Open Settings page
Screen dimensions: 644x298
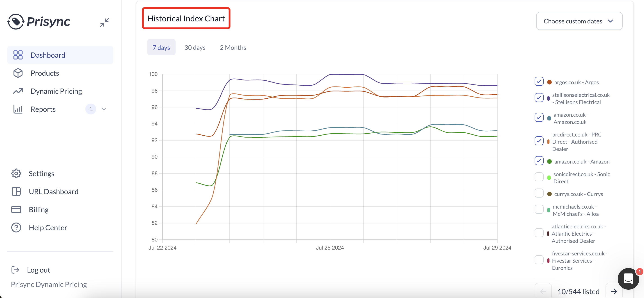[41, 173]
